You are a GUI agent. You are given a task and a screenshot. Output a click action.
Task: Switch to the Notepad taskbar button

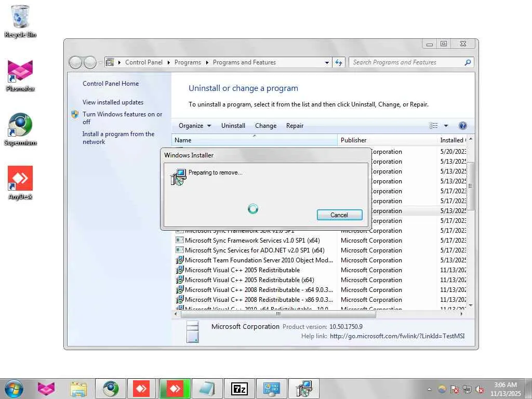pyautogui.click(x=207, y=389)
